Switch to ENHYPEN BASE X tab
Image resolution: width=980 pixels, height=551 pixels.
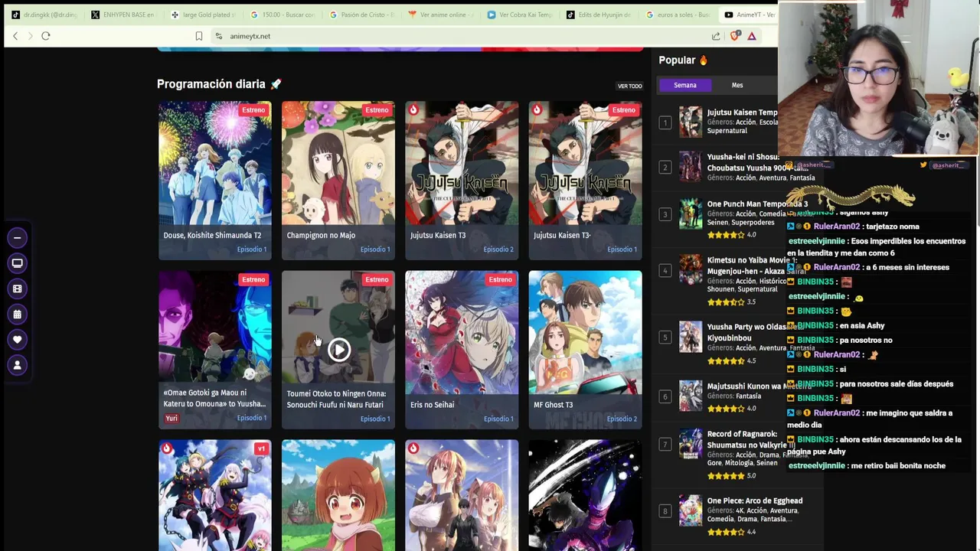coord(124,15)
